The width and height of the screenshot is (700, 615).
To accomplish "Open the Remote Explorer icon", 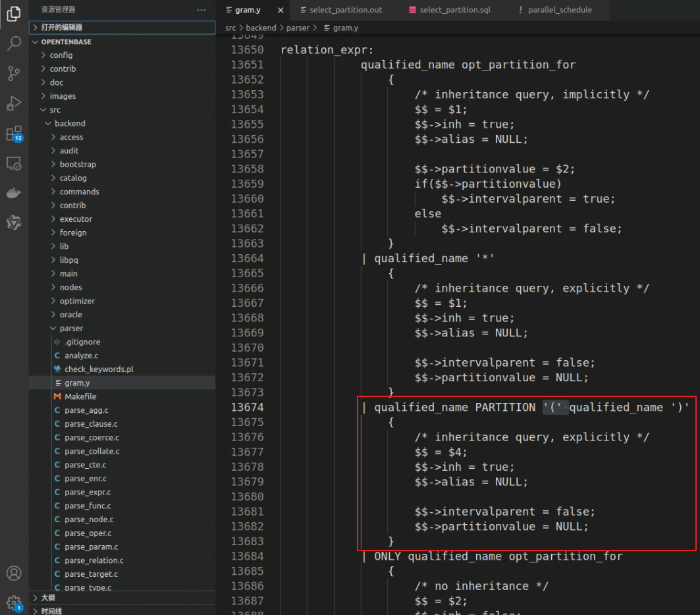I will (x=14, y=163).
